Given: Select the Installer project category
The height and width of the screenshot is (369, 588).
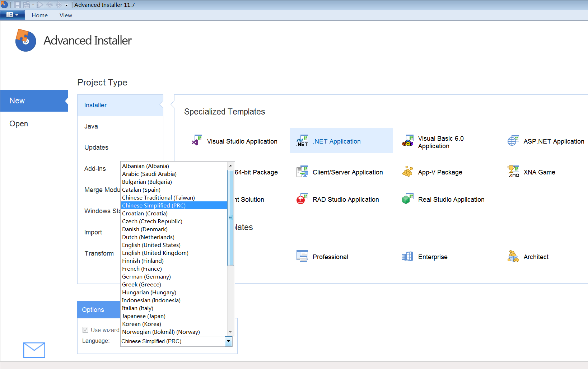Looking at the screenshot, I should coord(120,105).
